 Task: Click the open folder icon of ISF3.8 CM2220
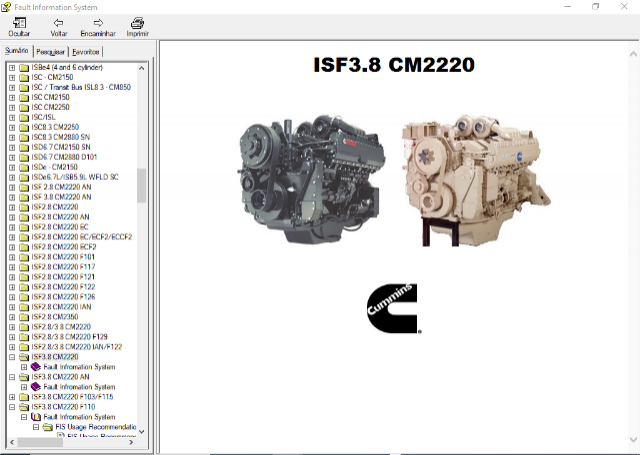click(24, 357)
